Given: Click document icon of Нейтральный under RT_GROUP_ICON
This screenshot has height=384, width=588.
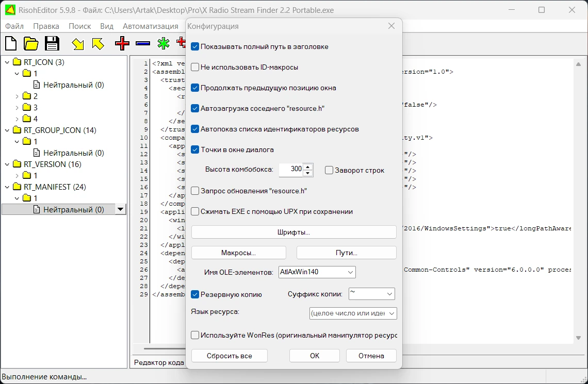Looking at the screenshot, I should (37, 153).
